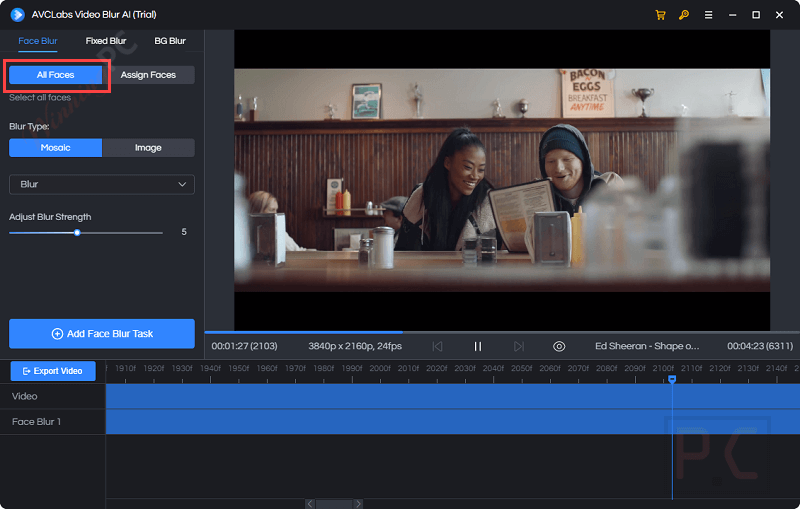Minimize the AVCLabs window

tap(733, 15)
